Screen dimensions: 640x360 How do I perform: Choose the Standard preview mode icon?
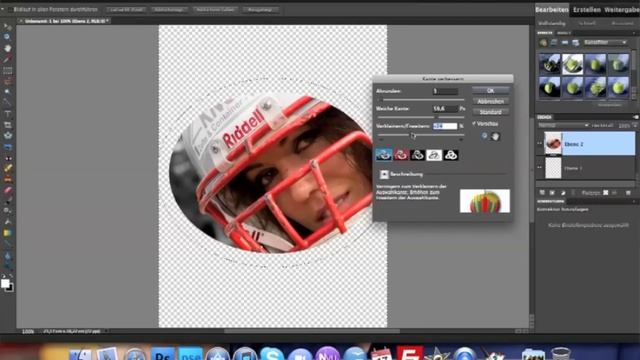384,155
